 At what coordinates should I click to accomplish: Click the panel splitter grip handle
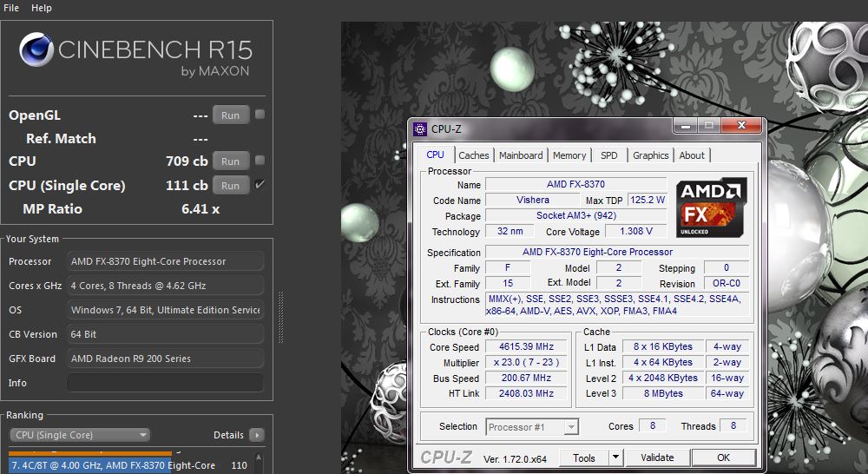click(x=280, y=317)
